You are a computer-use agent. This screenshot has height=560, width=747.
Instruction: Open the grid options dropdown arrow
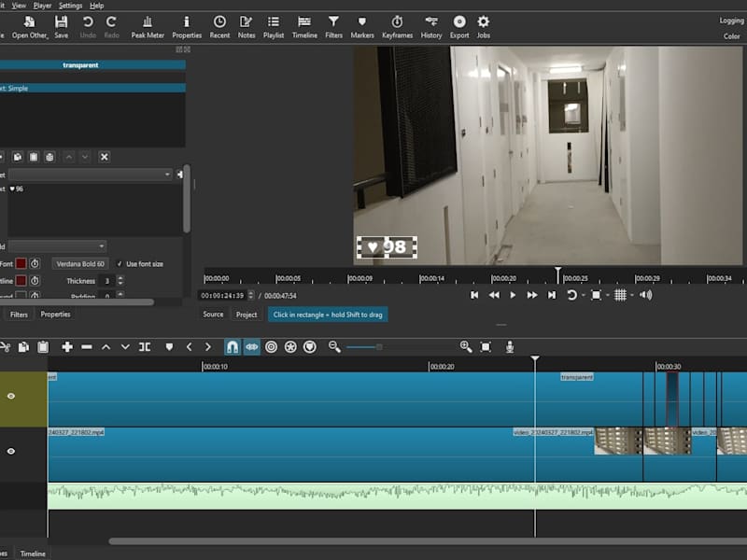click(632, 295)
